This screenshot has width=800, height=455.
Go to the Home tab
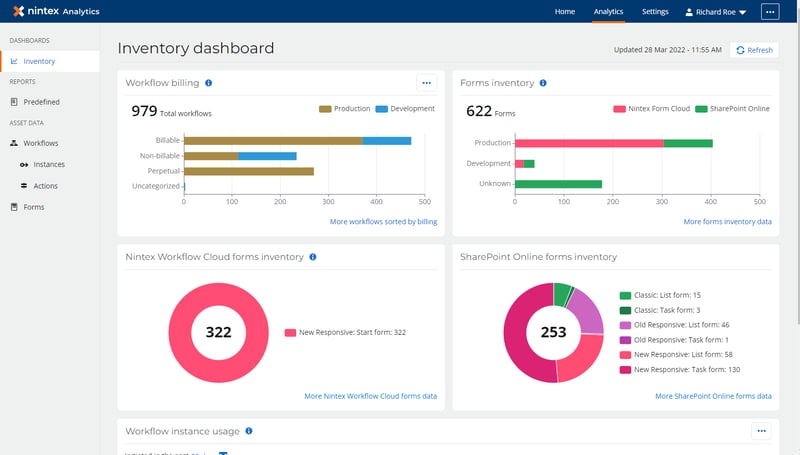[x=565, y=12]
